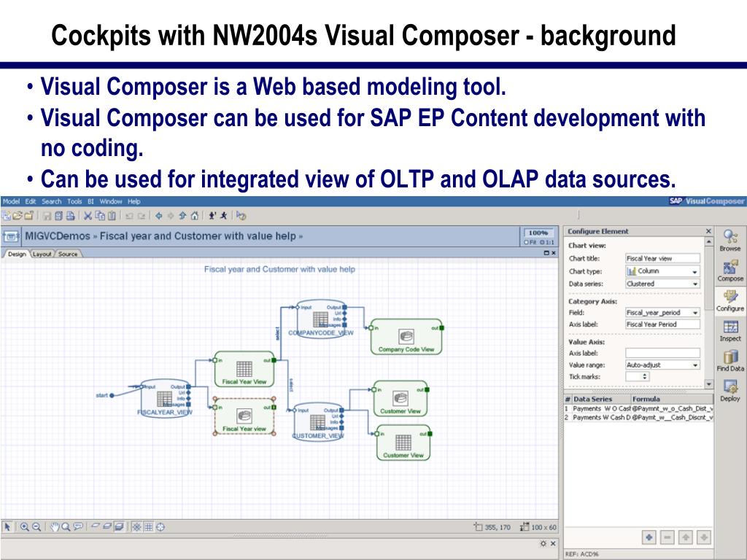Switch to the Layout tab
747x560 pixels.
point(42,254)
